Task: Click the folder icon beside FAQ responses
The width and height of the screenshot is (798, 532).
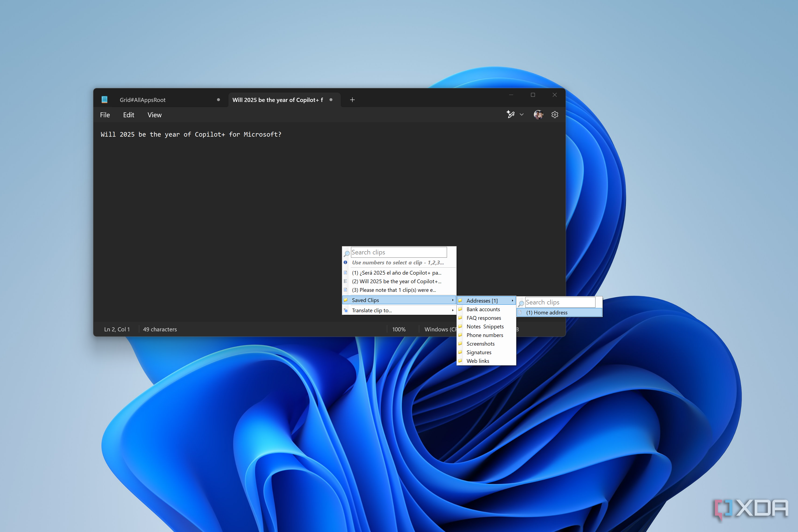Action: pyautogui.click(x=460, y=318)
